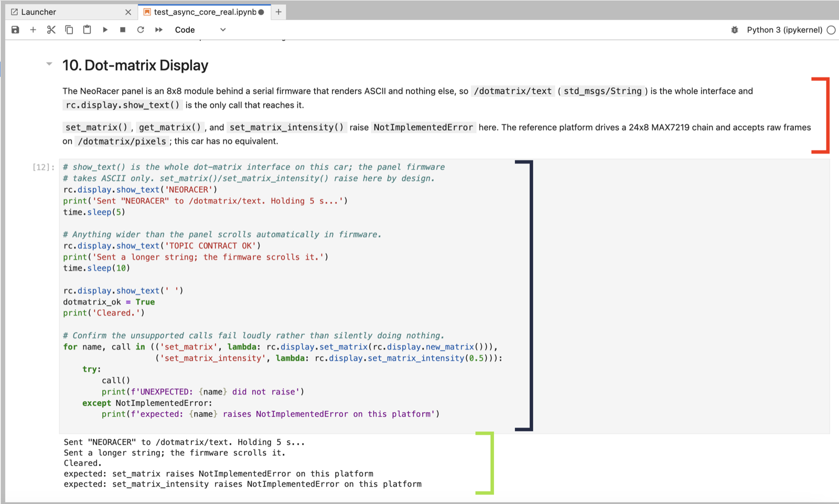
Task: Copy the selected cell
Action: tap(69, 30)
